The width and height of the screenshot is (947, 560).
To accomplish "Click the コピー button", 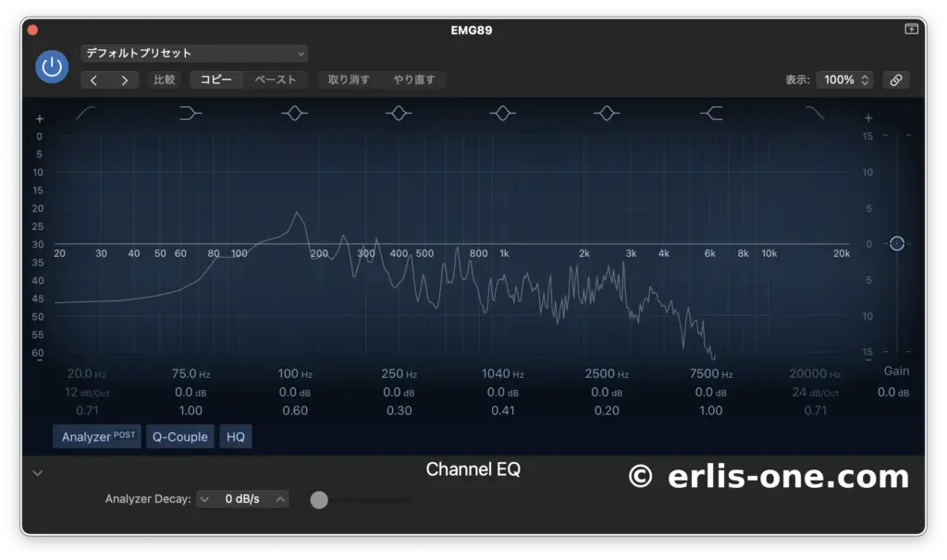I will tap(216, 79).
